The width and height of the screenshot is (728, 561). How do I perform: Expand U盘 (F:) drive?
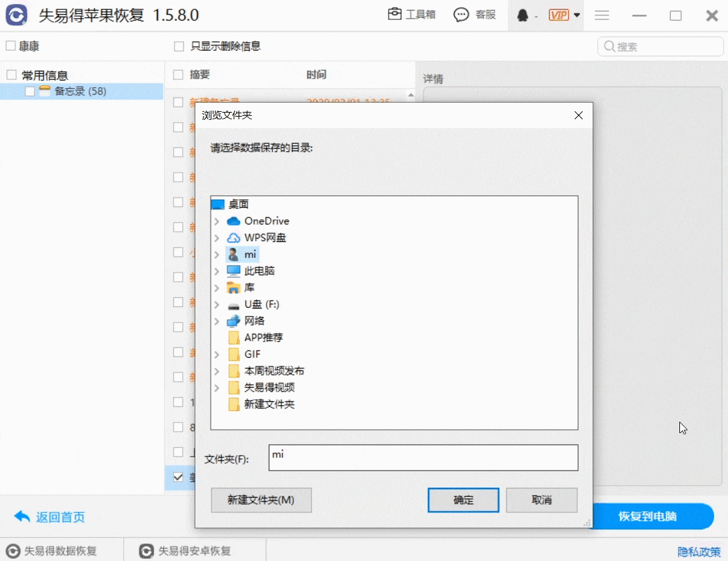pyautogui.click(x=217, y=305)
